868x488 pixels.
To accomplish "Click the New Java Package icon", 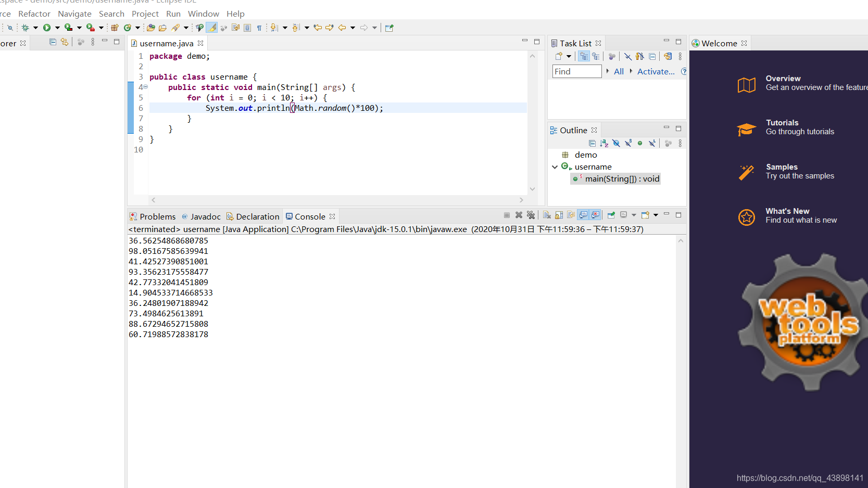I will [115, 28].
